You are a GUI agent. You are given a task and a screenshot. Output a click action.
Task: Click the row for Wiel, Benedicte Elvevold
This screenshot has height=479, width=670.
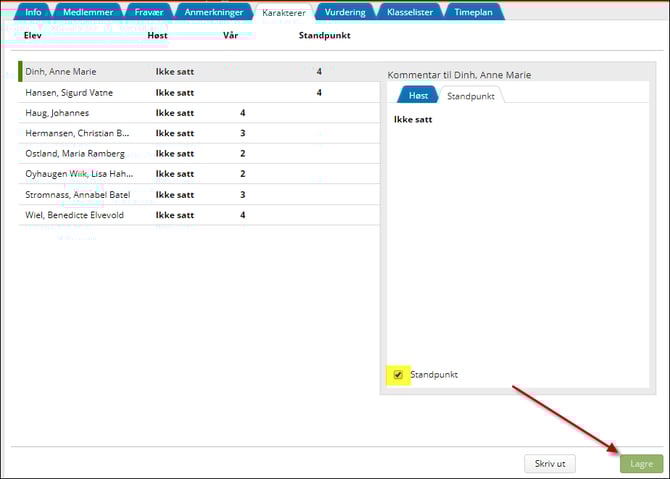tap(75, 215)
